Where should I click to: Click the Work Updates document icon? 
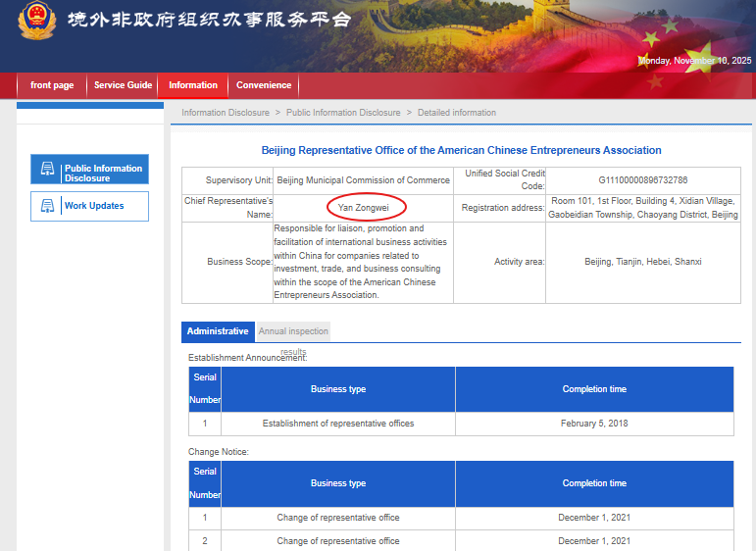(x=47, y=206)
